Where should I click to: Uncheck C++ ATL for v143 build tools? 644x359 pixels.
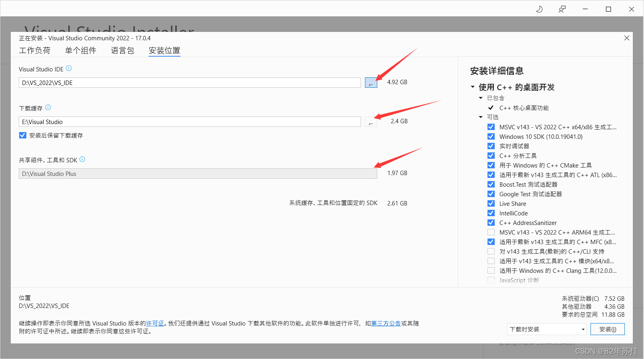coord(491,175)
